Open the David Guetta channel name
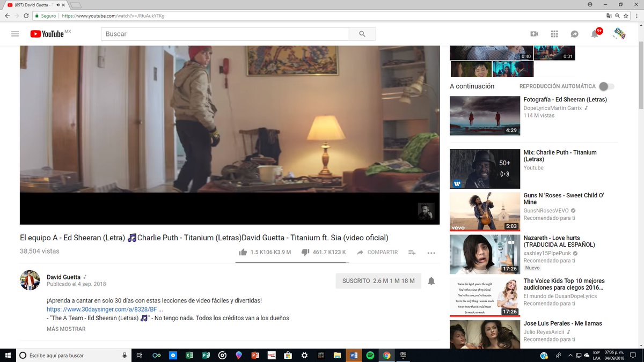Screen dimensions: 644x362 (x=63, y=277)
